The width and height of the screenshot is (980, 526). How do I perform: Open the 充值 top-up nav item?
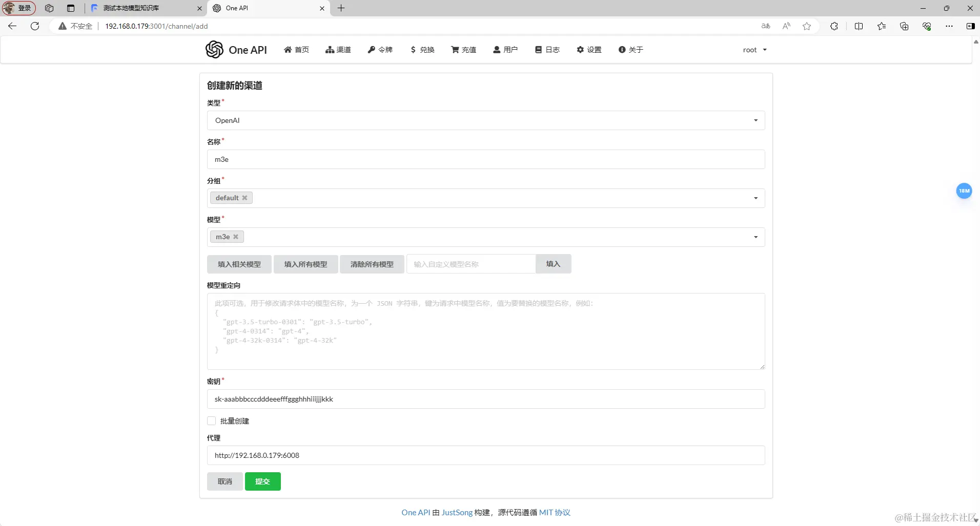(464, 50)
